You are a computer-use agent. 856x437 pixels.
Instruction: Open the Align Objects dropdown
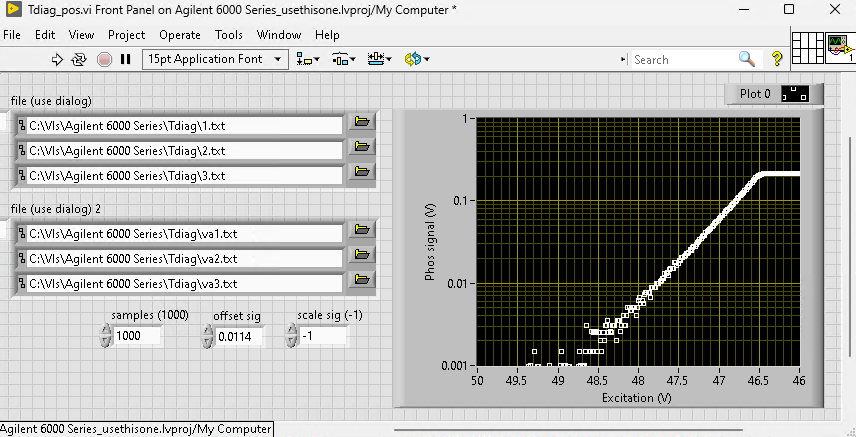[x=309, y=60]
